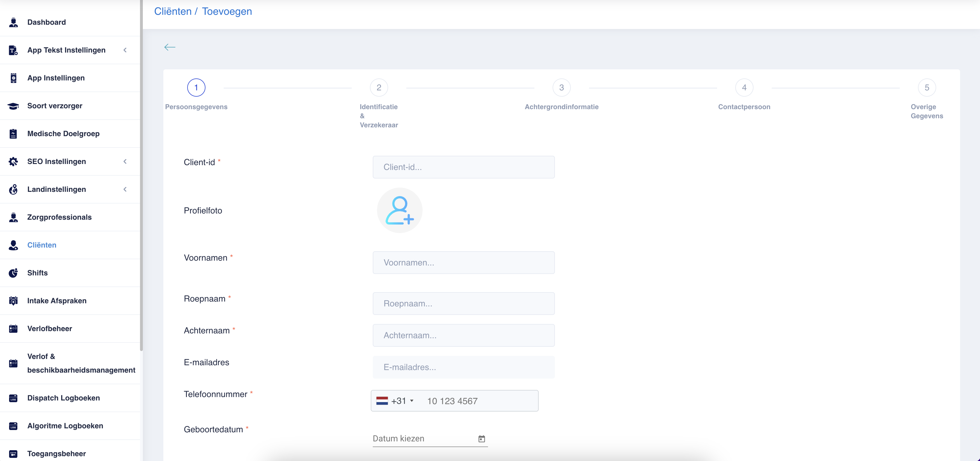Click the Voornamen text field
The height and width of the screenshot is (461, 980).
[x=463, y=263]
